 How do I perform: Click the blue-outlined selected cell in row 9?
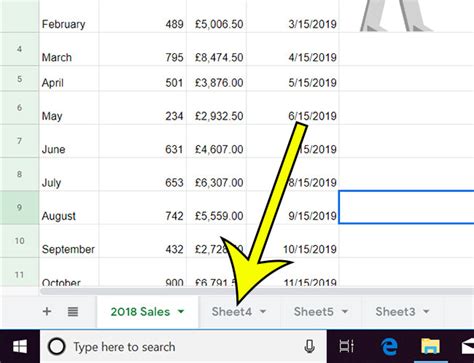pos(406,207)
